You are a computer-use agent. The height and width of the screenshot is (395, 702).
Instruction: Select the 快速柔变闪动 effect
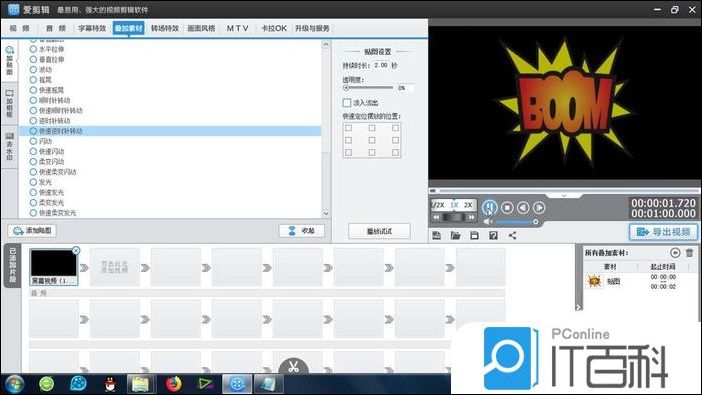(53, 172)
